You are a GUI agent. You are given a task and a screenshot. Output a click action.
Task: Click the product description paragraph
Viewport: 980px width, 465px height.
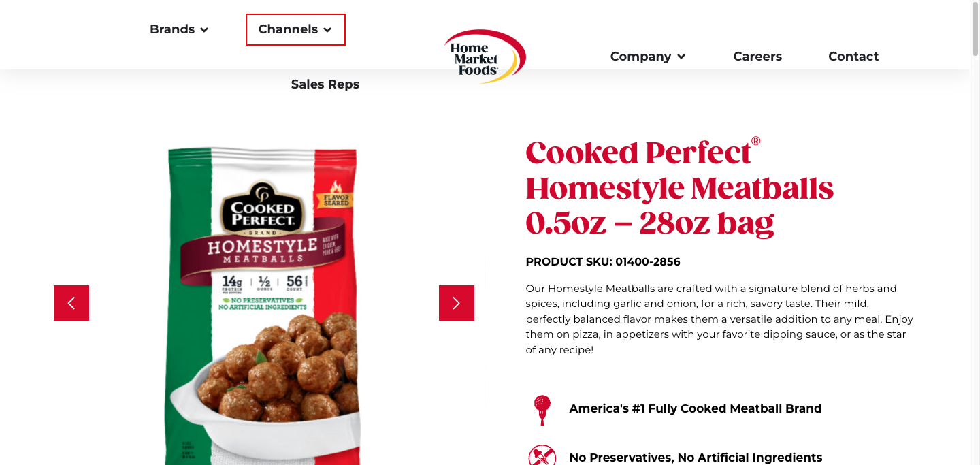720,319
